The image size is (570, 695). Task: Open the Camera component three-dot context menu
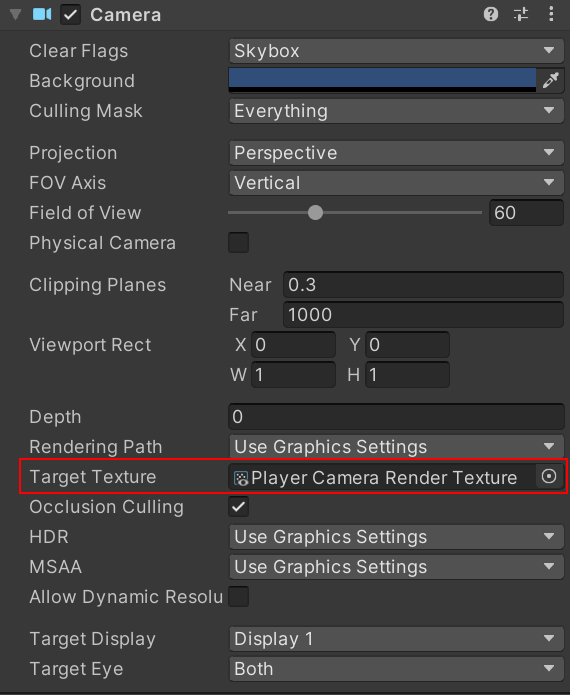pos(551,14)
